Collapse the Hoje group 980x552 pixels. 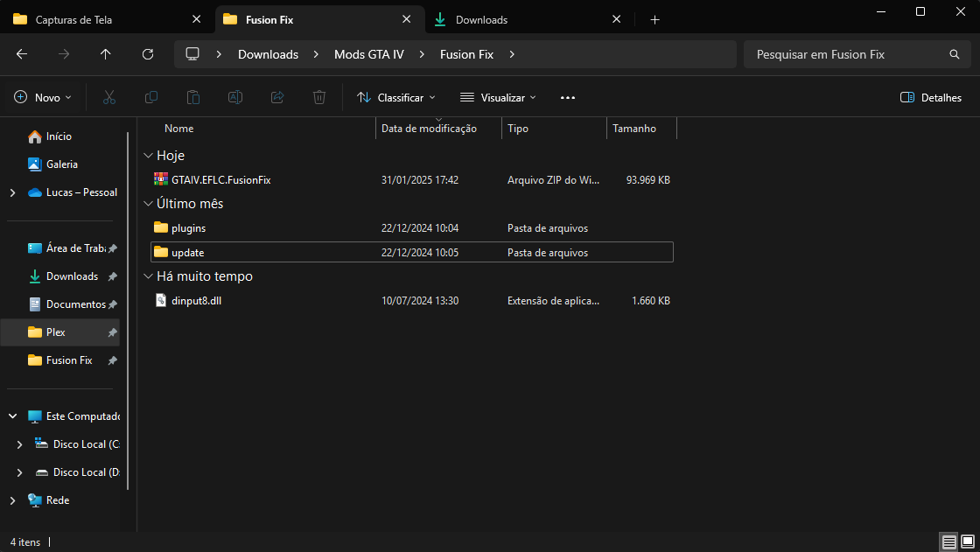click(147, 155)
